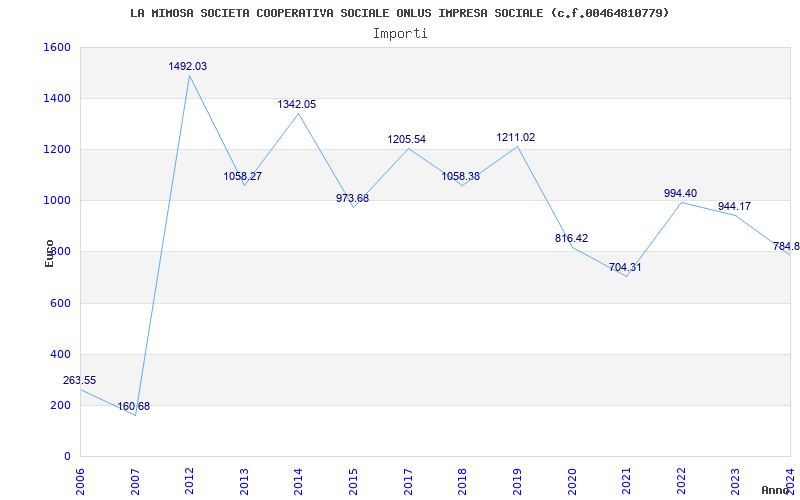Click the 400 y-axis tick label
This screenshot has width=800, height=500.
click(60, 355)
